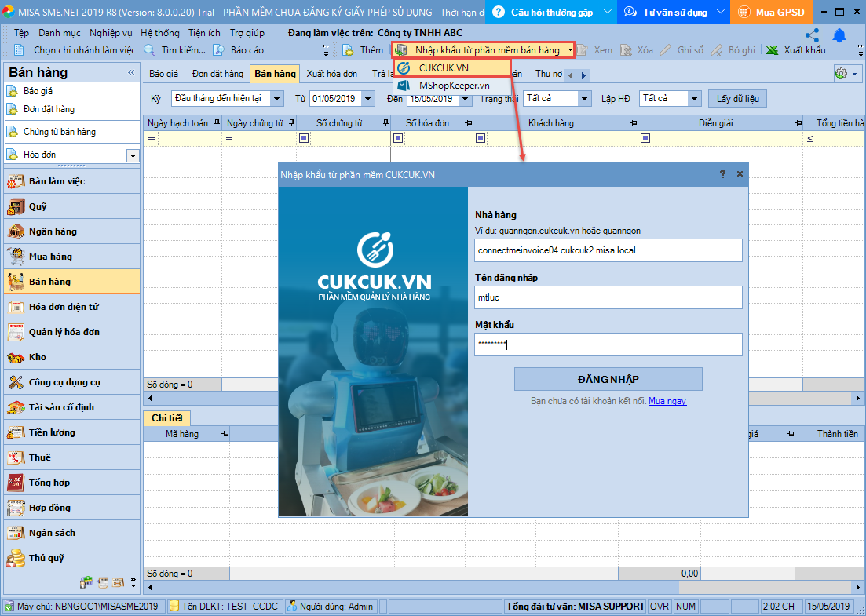This screenshot has height=616, width=866.
Task: Open the Kỳ period dropdown
Action: (276, 99)
